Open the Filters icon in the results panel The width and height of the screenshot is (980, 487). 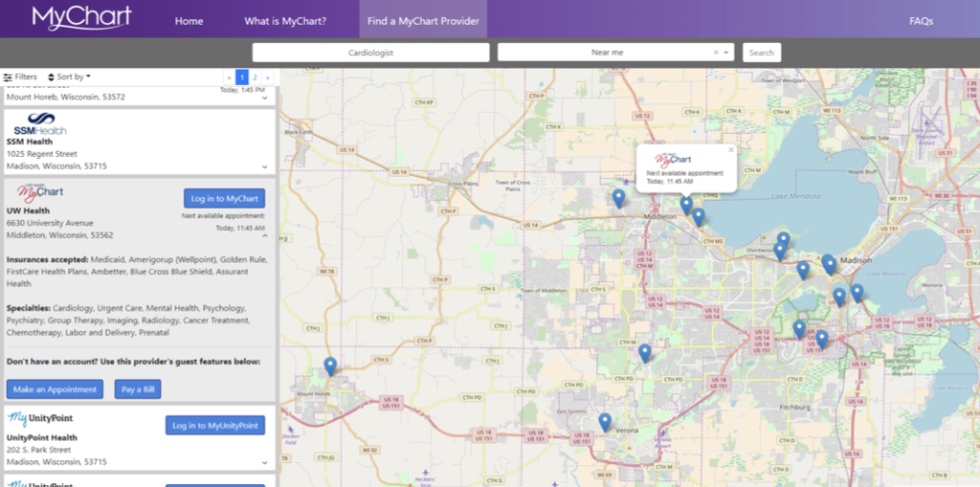(8, 77)
